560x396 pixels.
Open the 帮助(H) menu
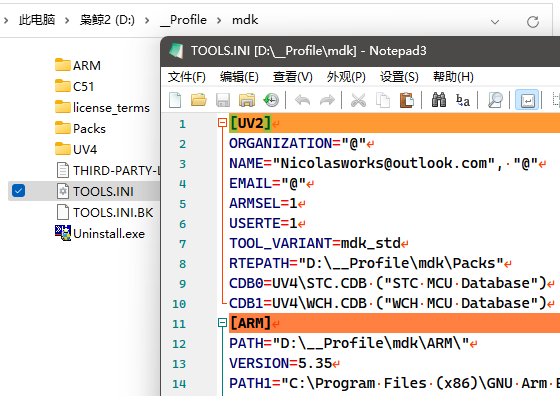(453, 77)
